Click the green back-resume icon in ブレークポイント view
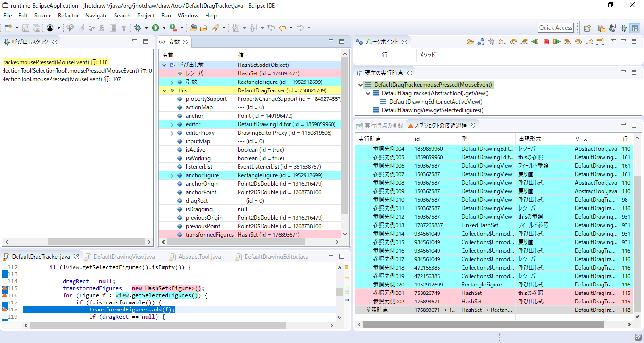The height and width of the screenshot is (343, 644). [535, 42]
